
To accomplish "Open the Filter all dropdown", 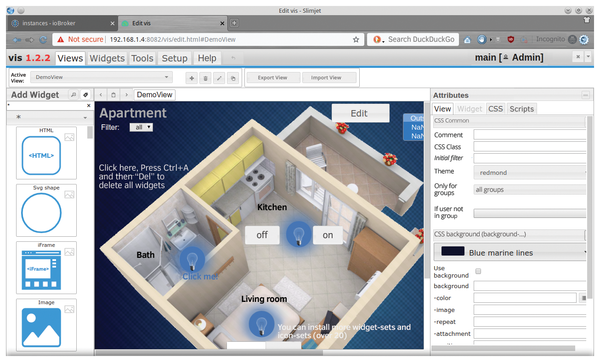I will click(141, 127).
